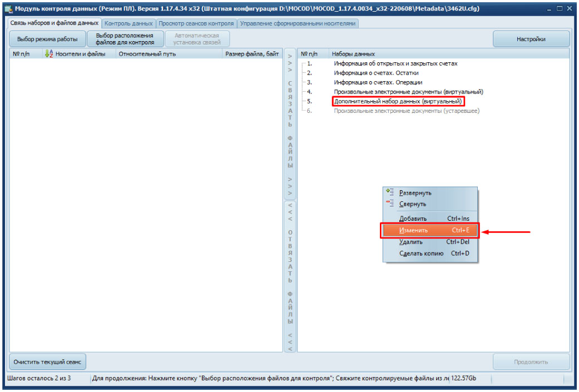Screen dimensions: 579x392
Task: Click Очистить текущий сеанс button
Action: click(x=48, y=362)
